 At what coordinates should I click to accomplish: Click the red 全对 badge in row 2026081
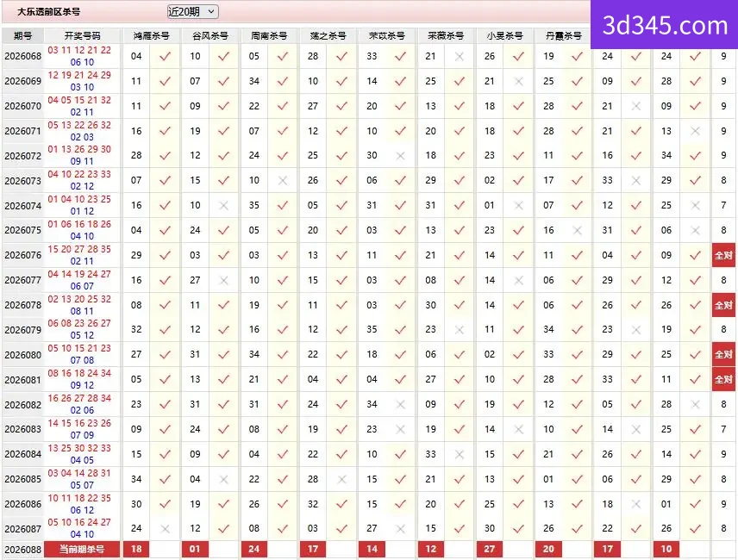click(723, 379)
